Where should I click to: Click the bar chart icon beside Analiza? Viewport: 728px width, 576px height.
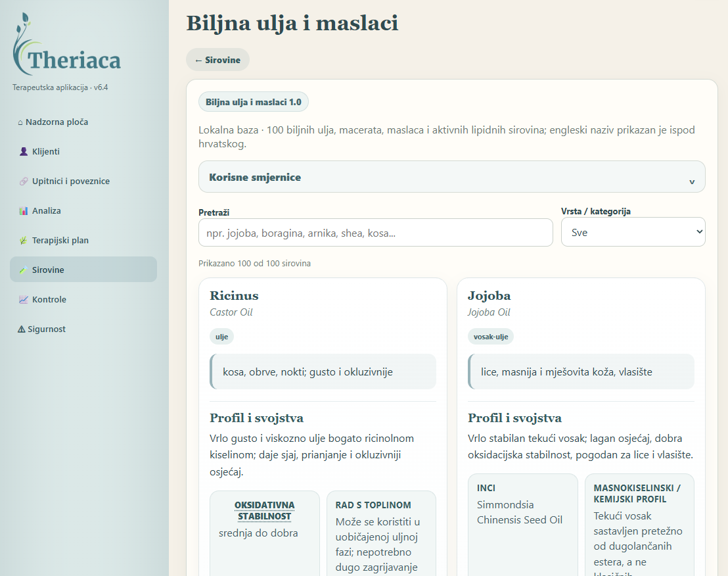(23, 211)
